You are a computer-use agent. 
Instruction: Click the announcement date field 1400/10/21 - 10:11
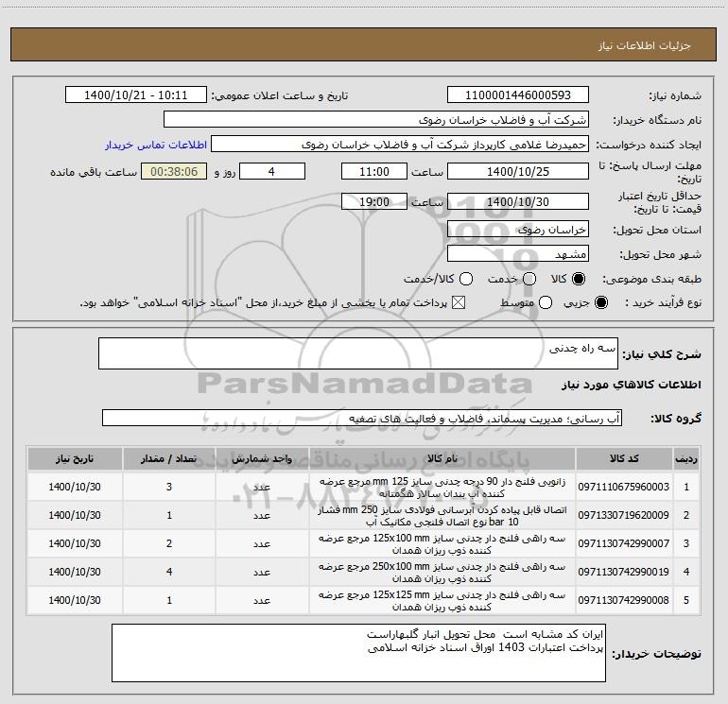pos(136,95)
